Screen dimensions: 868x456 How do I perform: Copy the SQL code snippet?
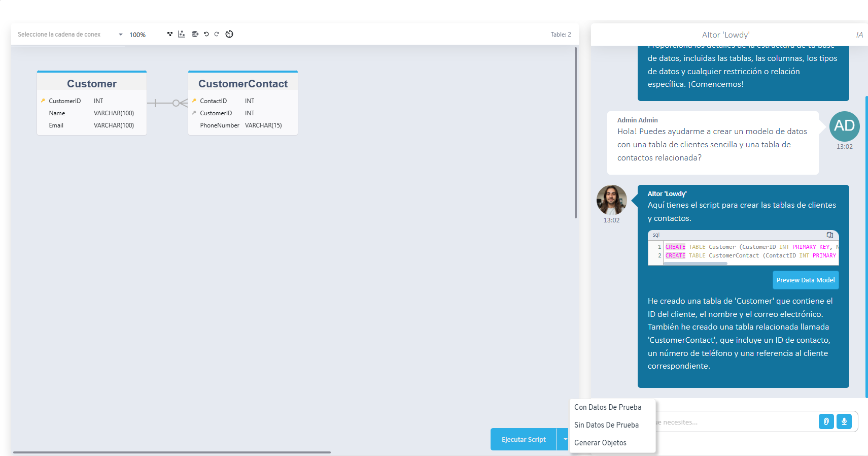[x=830, y=235]
